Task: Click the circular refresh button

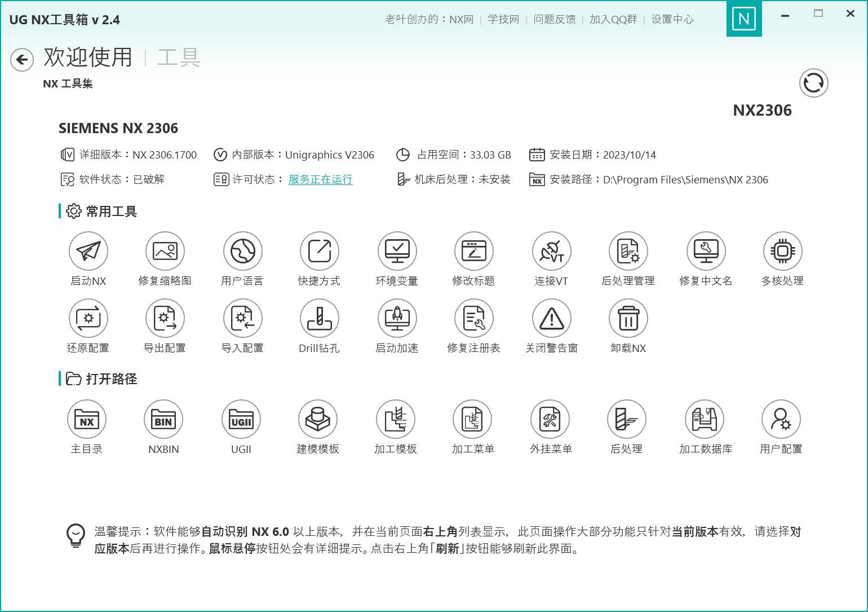Action: click(x=813, y=83)
